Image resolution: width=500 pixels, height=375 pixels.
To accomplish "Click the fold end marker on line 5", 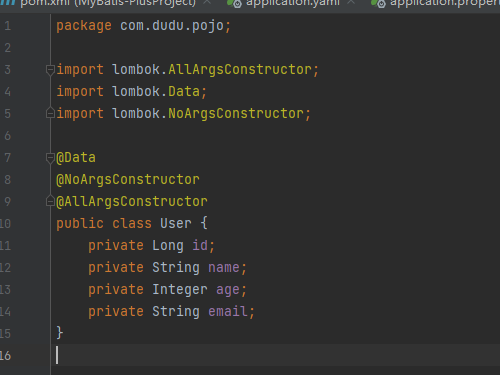I will (x=50, y=114).
